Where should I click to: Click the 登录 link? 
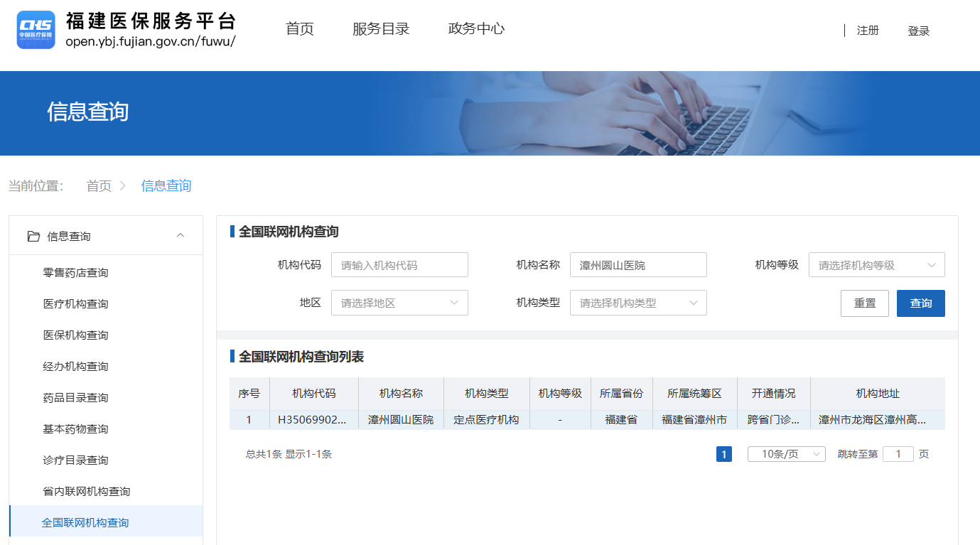click(x=918, y=31)
